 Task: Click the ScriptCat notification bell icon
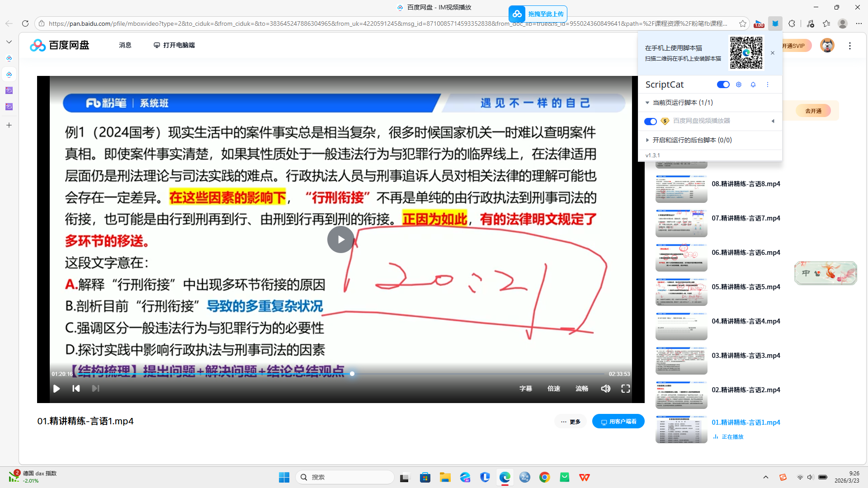(753, 84)
